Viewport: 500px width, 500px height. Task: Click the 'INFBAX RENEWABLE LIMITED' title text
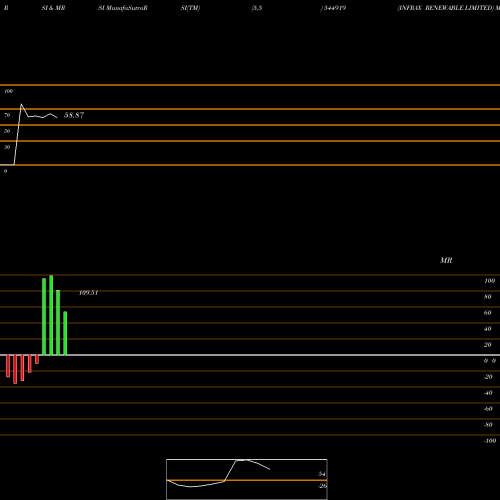446,8
